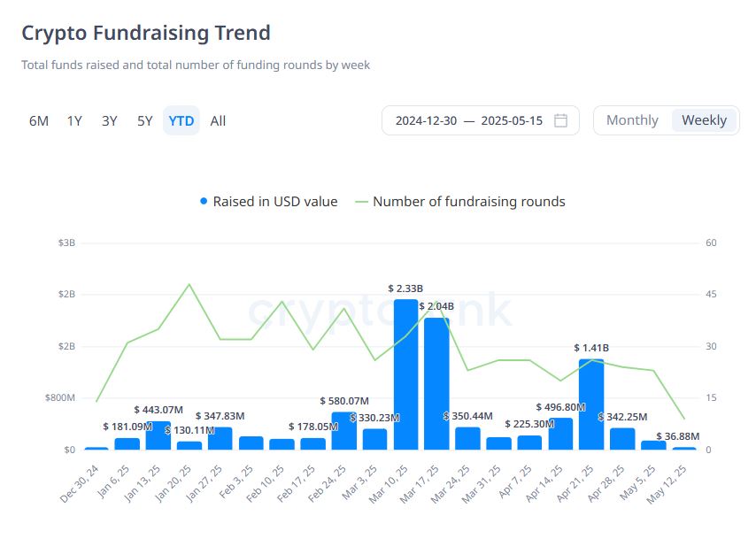Image resolution: width=756 pixels, height=539 pixels.
Task: Switch to Monthly view
Action: tap(632, 120)
